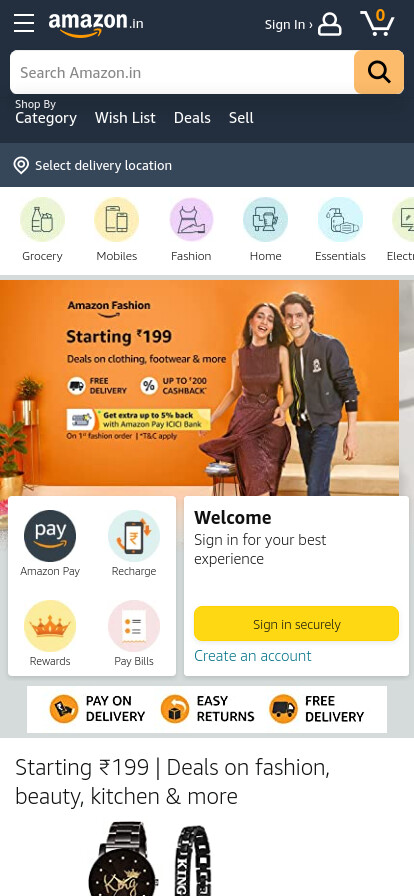Open the Wish List tab
Viewport: 414px width, 896px height.
coord(125,118)
